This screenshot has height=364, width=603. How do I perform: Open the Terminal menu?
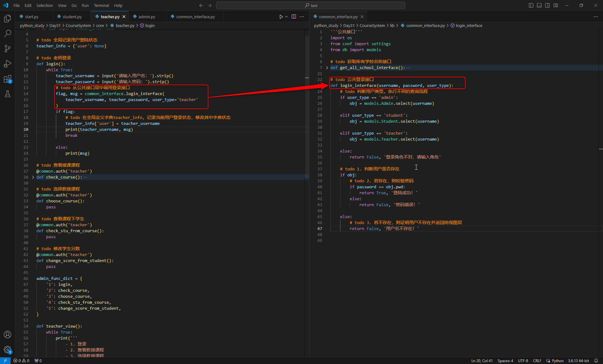click(x=101, y=5)
